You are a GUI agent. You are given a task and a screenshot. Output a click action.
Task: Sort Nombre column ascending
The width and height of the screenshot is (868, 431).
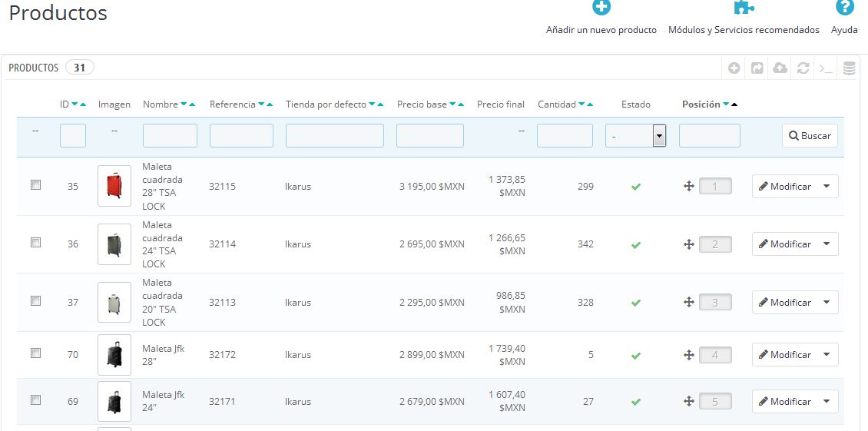[x=192, y=104]
